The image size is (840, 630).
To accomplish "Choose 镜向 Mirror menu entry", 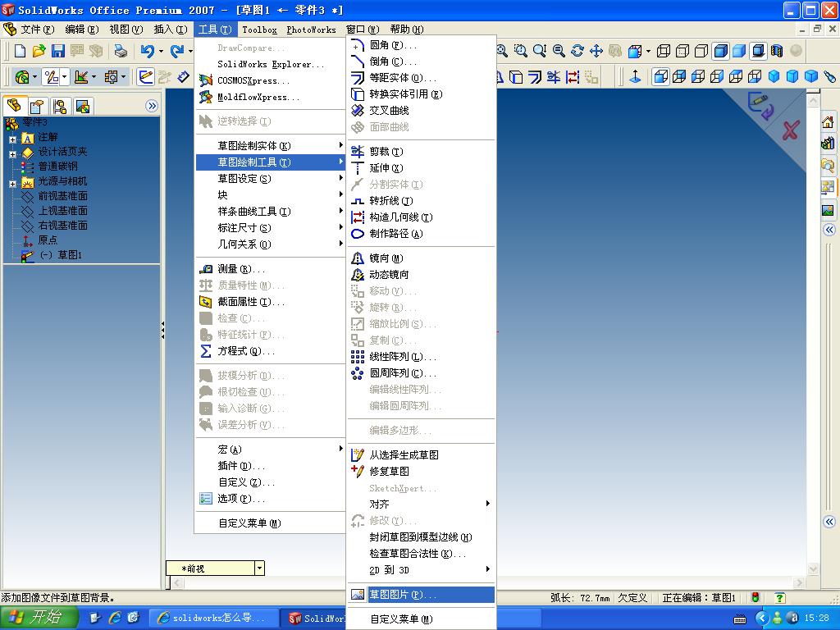I will pyautogui.click(x=421, y=258).
